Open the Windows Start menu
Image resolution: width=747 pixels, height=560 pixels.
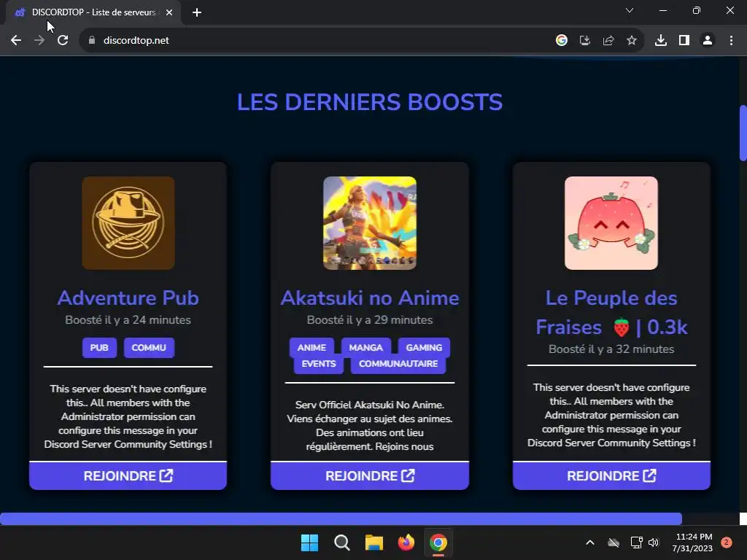[309, 542]
